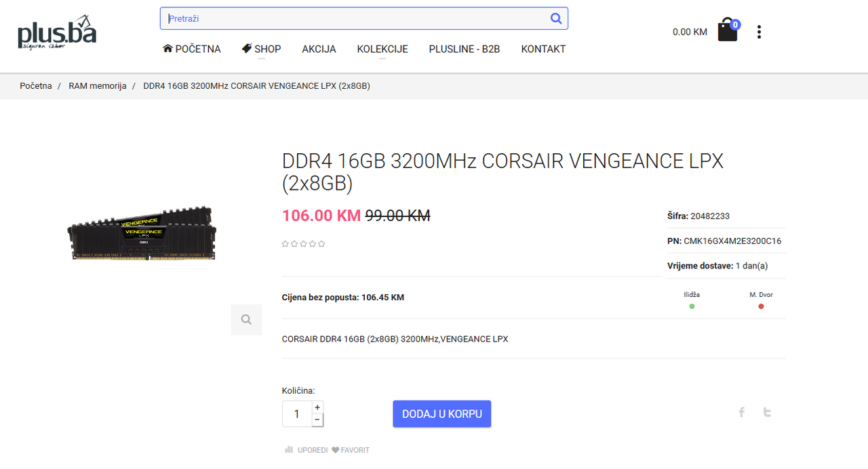Click Vrijeme dostave: 1 dan(a) text
Screen dimensions: 868x469
[717, 266]
